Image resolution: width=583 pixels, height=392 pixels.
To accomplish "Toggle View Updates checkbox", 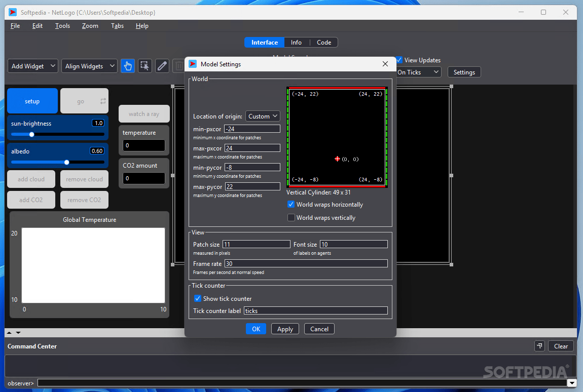I will coord(399,60).
